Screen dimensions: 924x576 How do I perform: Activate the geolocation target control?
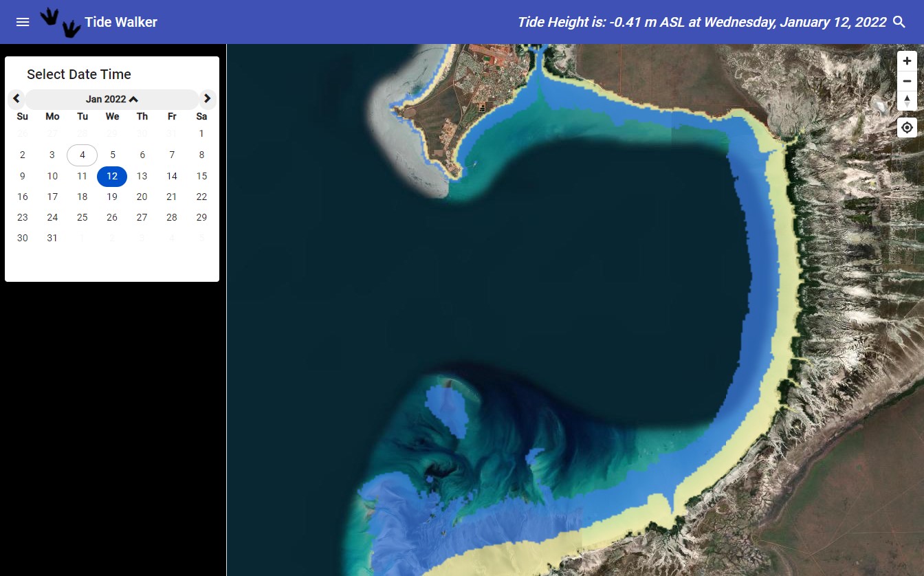point(907,127)
